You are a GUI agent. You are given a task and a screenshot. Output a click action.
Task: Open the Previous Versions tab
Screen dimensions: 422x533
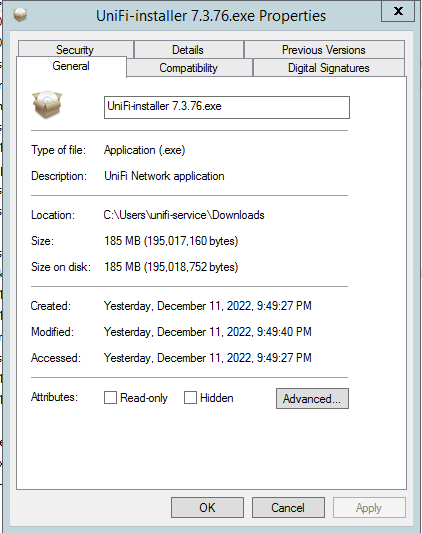click(324, 50)
